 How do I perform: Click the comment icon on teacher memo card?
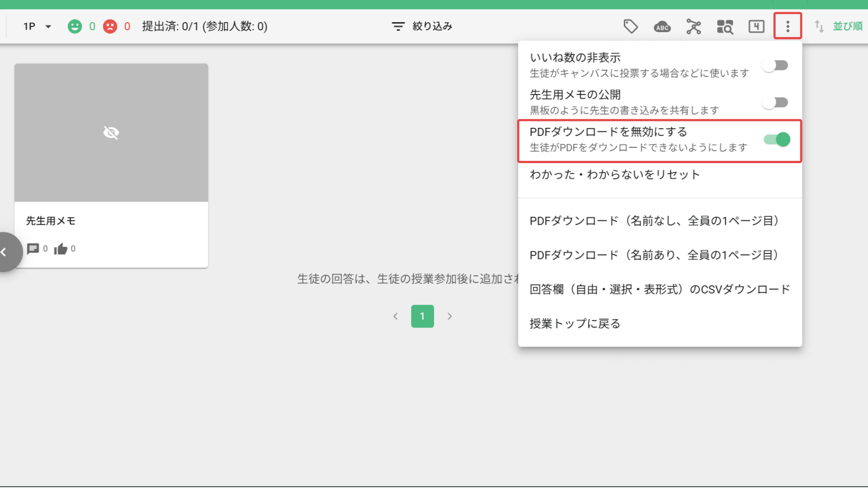pyautogui.click(x=33, y=249)
